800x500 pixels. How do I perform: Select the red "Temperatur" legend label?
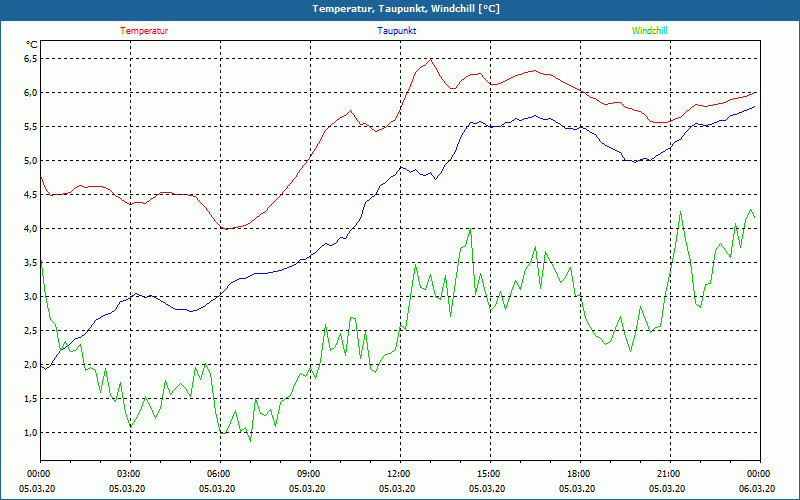pos(144,31)
